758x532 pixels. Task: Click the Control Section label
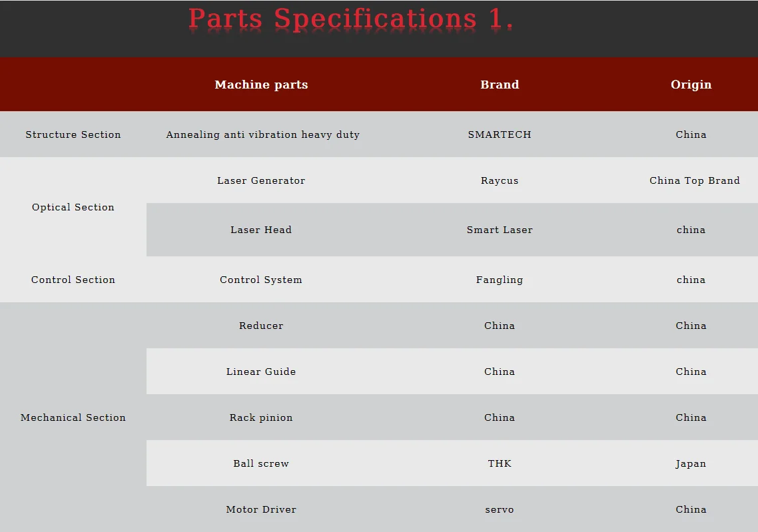(73, 279)
